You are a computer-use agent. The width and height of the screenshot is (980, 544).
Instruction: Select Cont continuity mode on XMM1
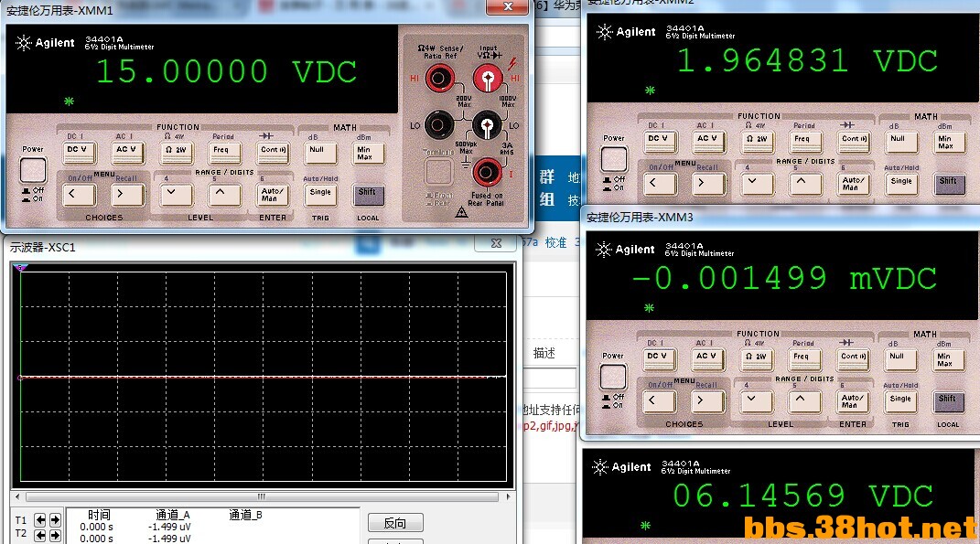coord(273,152)
